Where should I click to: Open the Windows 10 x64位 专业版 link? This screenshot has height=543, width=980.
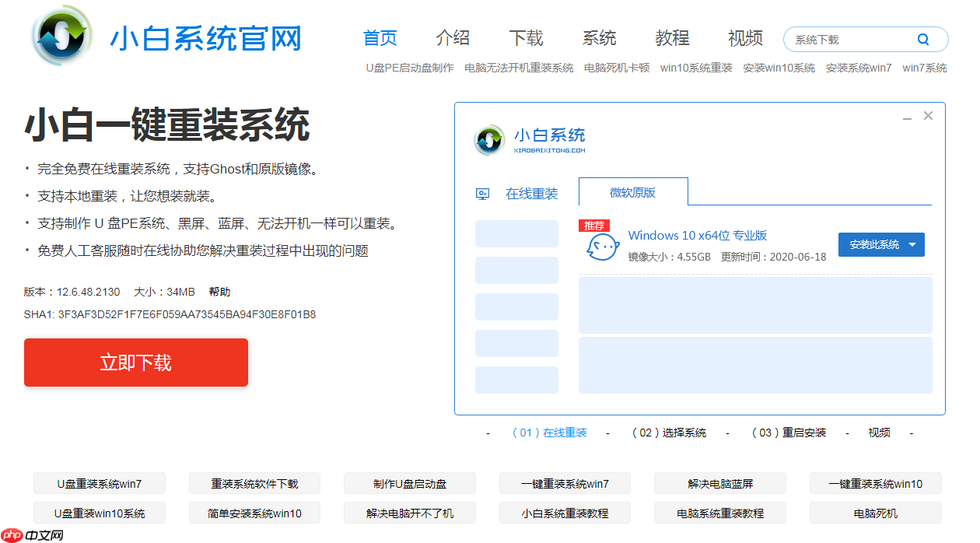[x=698, y=235]
